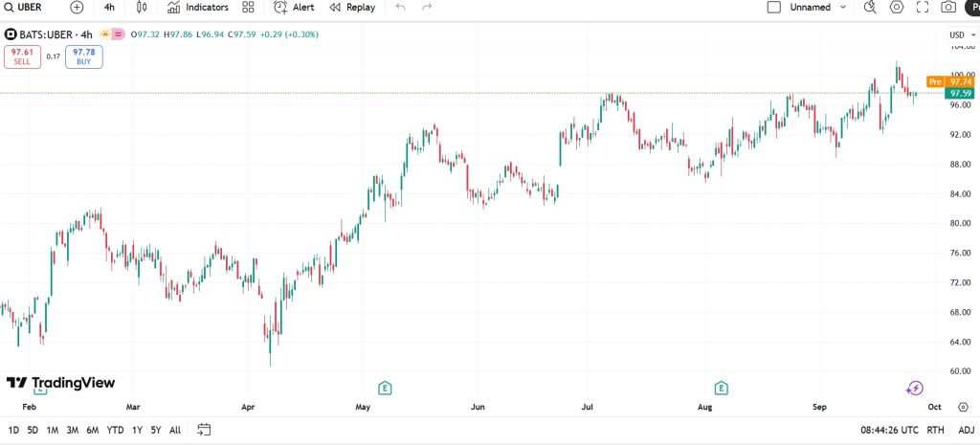
Task: Enter fullscreen mode
Action: coord(923,8)
